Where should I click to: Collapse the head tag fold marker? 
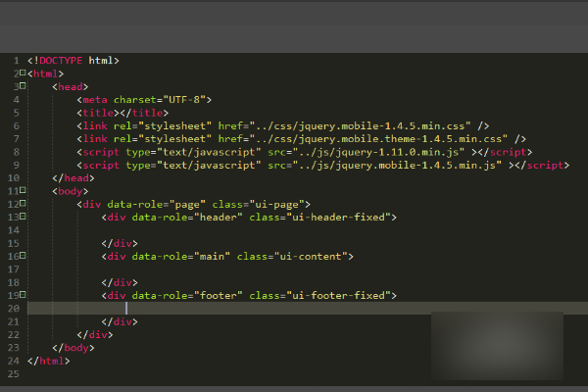(x=23, y=86)
